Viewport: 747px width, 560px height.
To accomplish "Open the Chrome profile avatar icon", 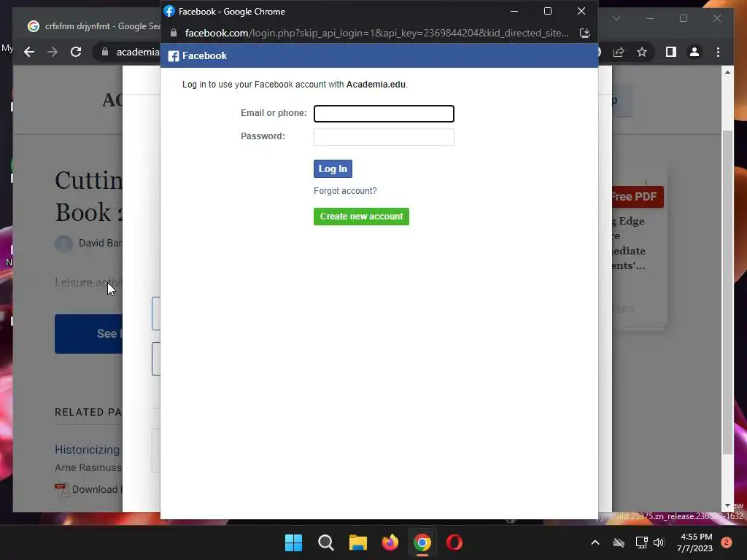I will [694, 52].
